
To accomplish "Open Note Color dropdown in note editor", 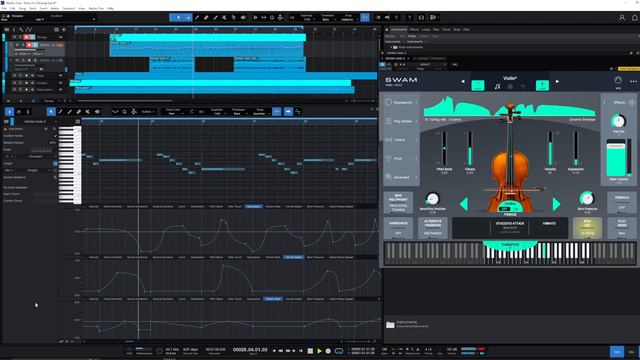I will pos(173,111).
